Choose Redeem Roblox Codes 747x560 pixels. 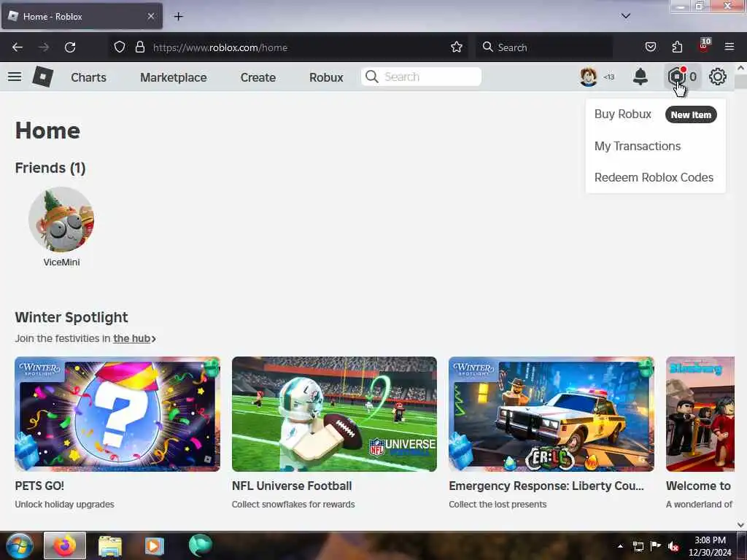click(654, 177)
